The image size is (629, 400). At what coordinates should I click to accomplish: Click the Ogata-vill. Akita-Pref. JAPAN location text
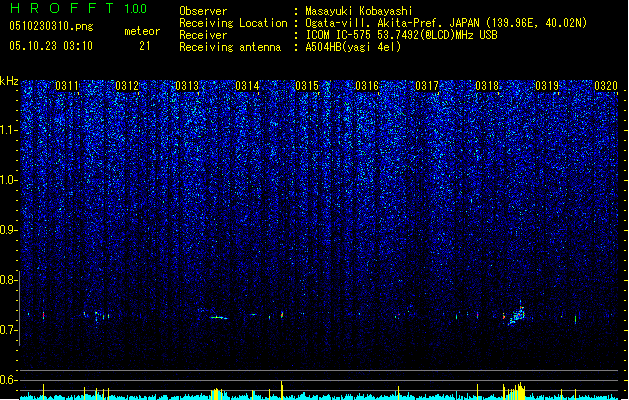(446, 23)
